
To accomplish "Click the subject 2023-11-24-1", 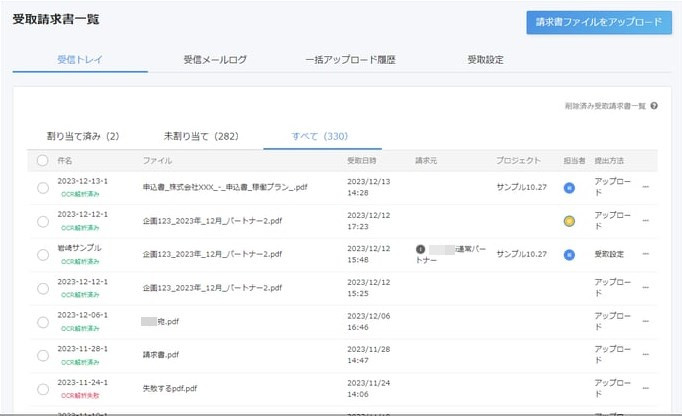I will tap(82, 382).
